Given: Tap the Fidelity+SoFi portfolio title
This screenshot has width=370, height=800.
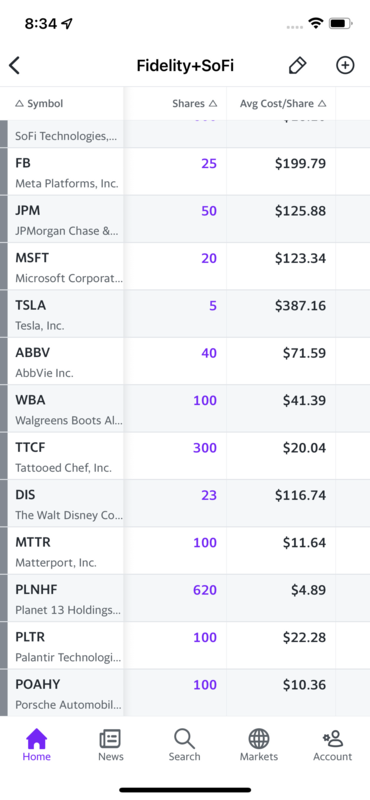Looking at the screenshot, I should 185,66.
